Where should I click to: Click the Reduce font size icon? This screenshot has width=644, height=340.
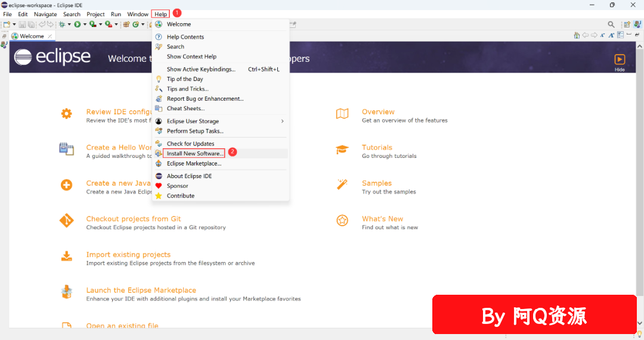pos(602,35)
